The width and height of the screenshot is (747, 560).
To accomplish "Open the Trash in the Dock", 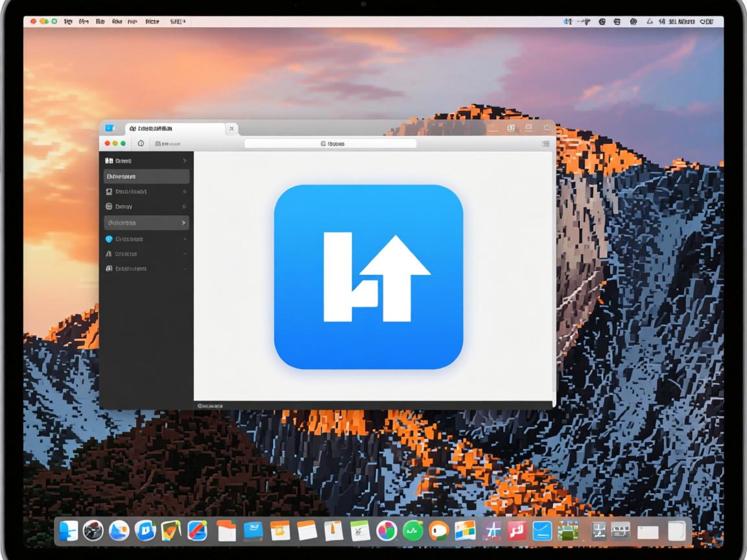I will [676, 531].
